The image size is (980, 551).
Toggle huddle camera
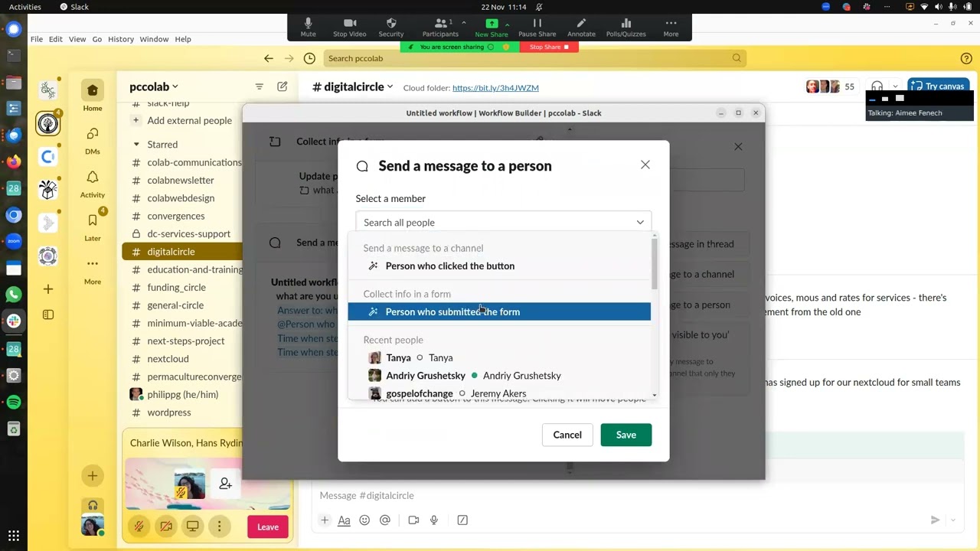point(165,527)
